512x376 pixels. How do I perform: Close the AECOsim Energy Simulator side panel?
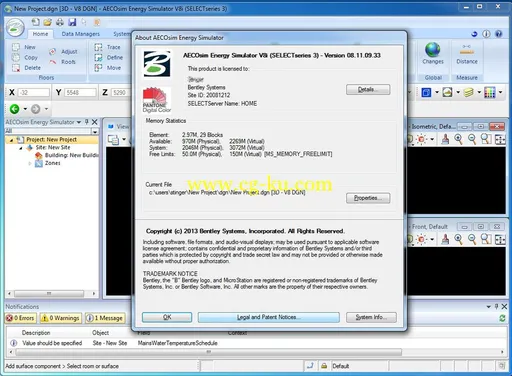95,122
